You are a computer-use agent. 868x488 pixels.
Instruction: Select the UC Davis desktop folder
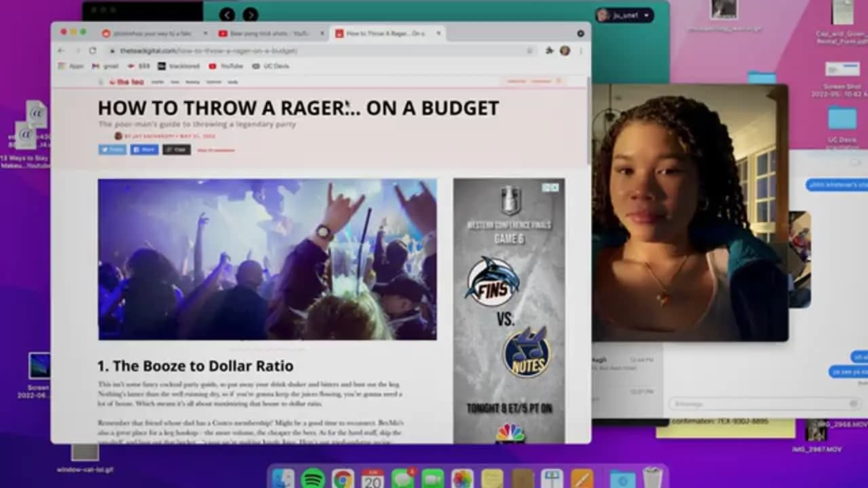coord(843,127)
